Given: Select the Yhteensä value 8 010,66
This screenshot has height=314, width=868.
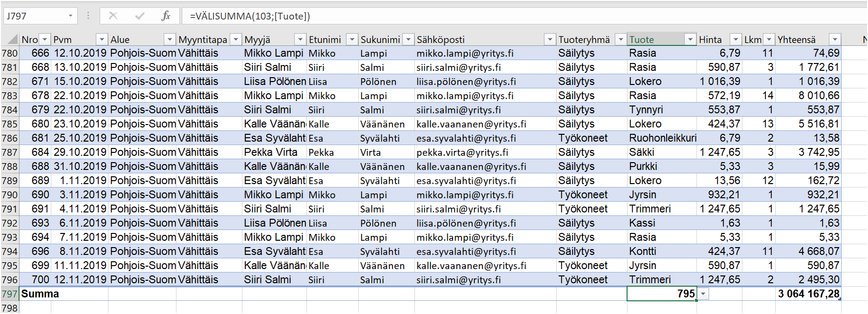Looking at the screenshot, I should click(808, 96).
